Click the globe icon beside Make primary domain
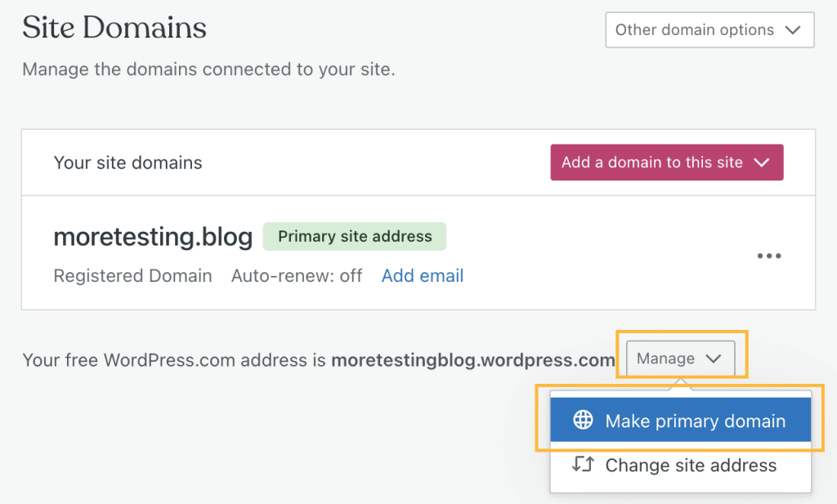This screenshot has height=504, width=837. pos(583,421)
